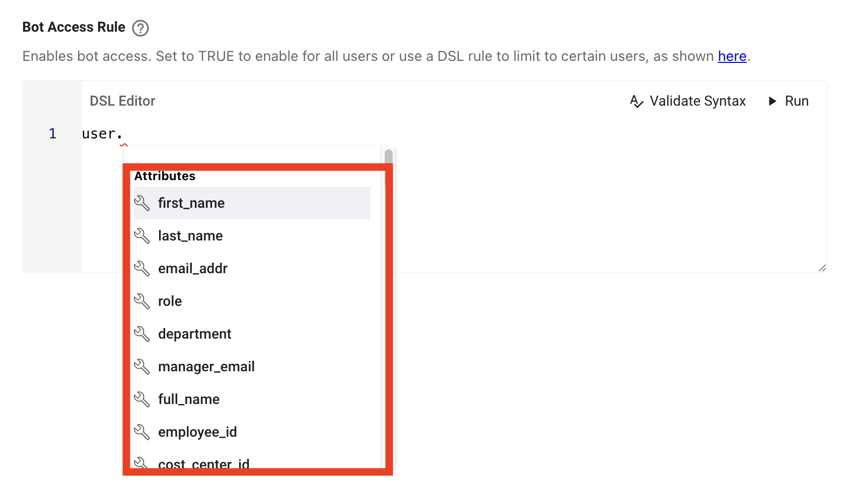868x485 pixels.
Task: Click the Validate Syntax check icon
Action: 636,102
